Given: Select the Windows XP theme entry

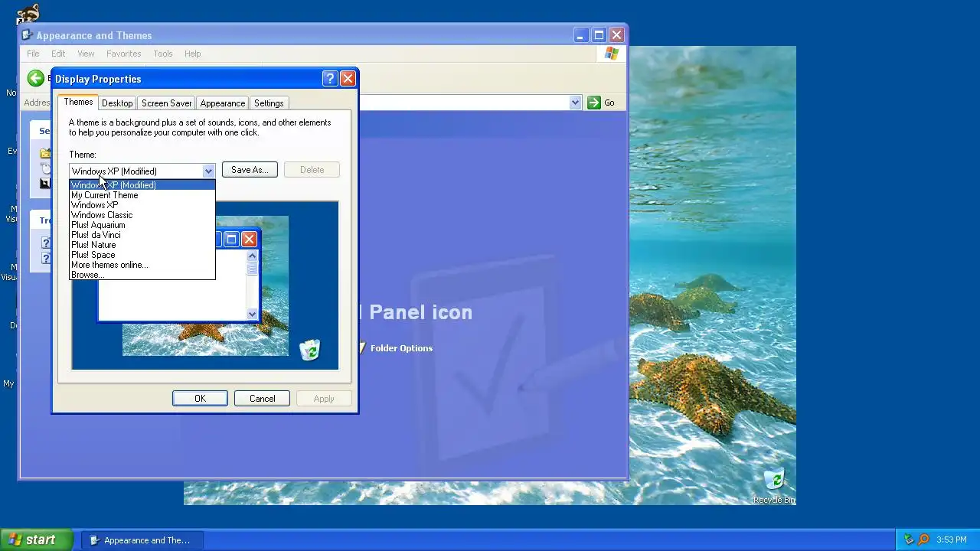Looking at the screenshot, I should pyautogui.click(x=142, y=205).
